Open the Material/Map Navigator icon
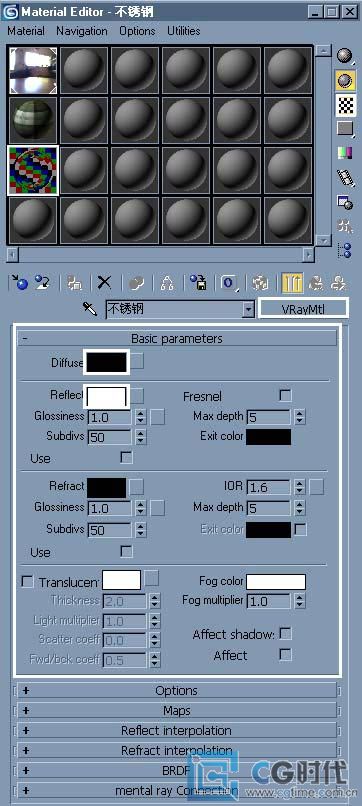Viewport: 362px width, 806px height. tap(344, 251)
